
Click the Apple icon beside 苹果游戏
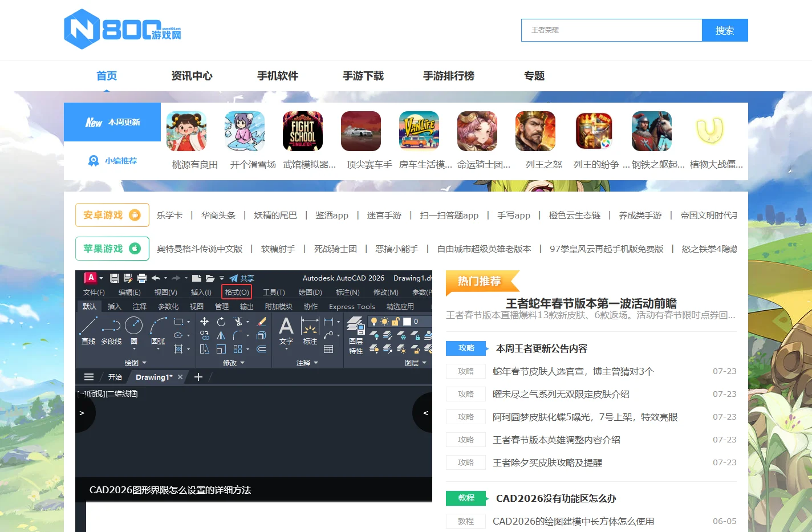point(135,249)
